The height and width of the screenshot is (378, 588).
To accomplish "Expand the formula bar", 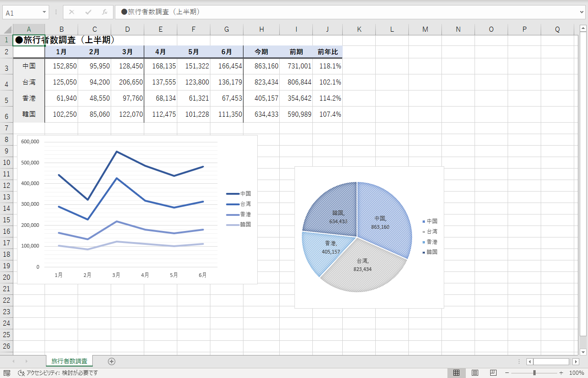I will coord(582,12).
